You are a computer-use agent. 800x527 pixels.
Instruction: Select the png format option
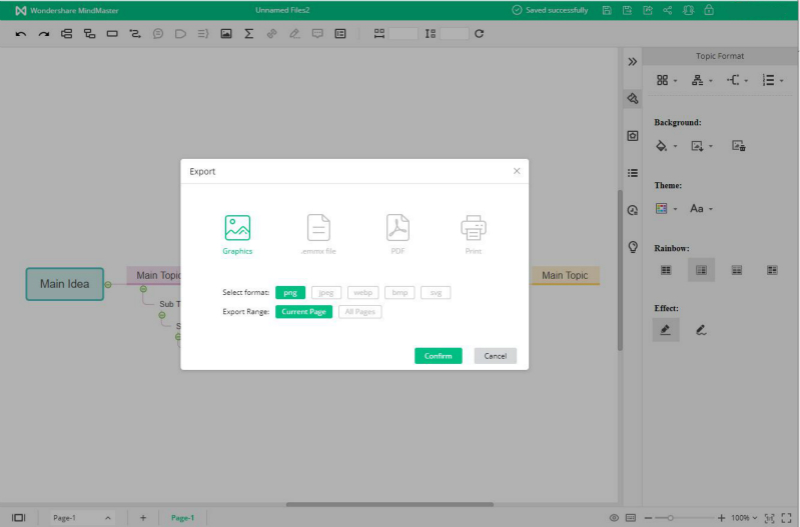(x=290, y=293)
